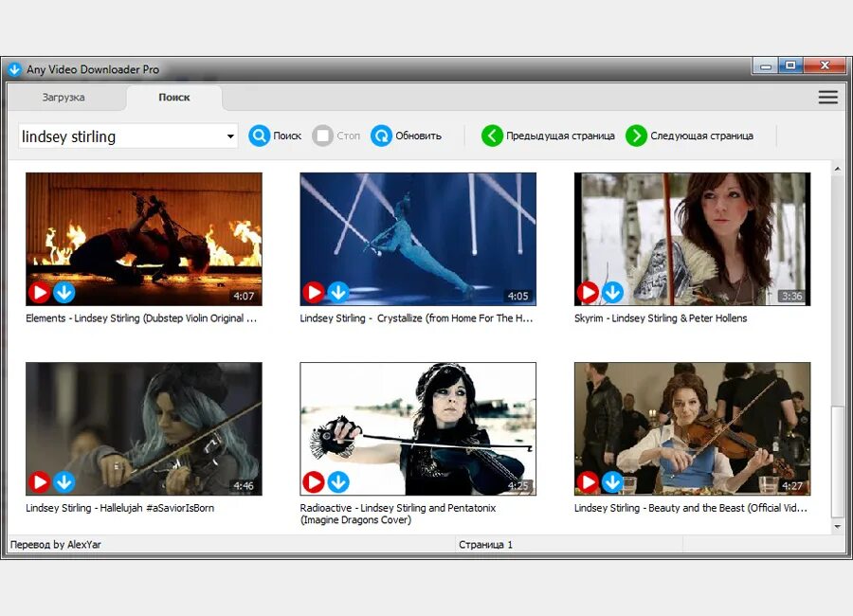This screenshot has width=853, height=616.
Task: Open the Skyrim snowy forest thumbnail
Action: point(693,239)
